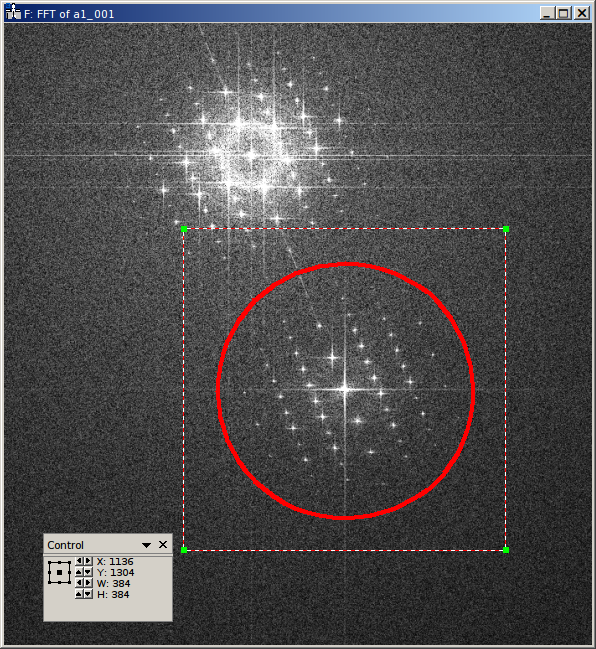
Task: Close the FFT of a1_001 window
Action: (582, 13)
